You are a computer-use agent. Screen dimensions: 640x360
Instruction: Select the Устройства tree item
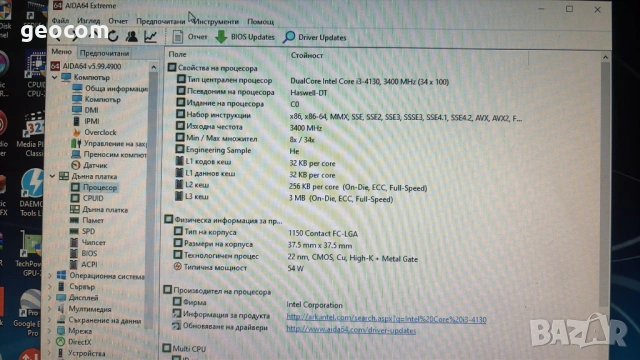point(81,353)
